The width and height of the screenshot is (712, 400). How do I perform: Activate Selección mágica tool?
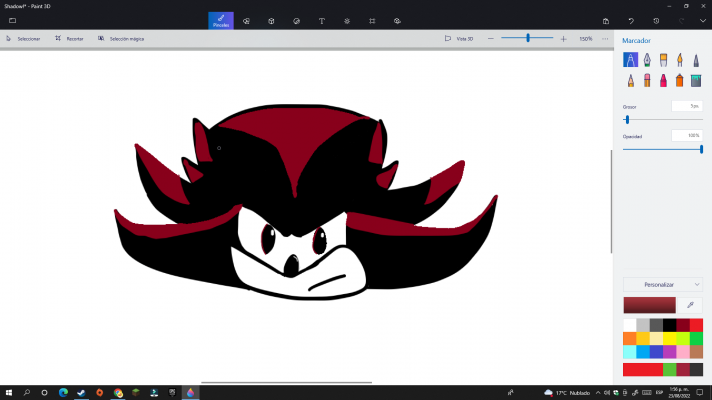point(121,38)
